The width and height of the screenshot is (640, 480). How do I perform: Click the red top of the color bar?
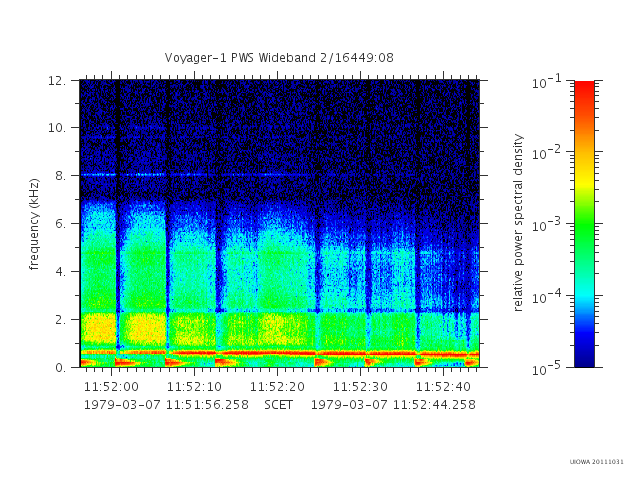click(x=584, y=88)
